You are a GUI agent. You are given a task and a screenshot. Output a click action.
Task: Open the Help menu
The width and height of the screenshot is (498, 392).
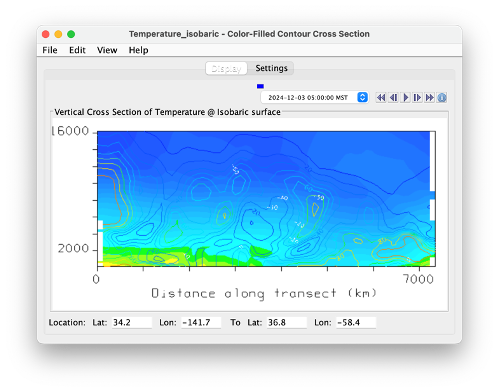[x=138, y=50]
